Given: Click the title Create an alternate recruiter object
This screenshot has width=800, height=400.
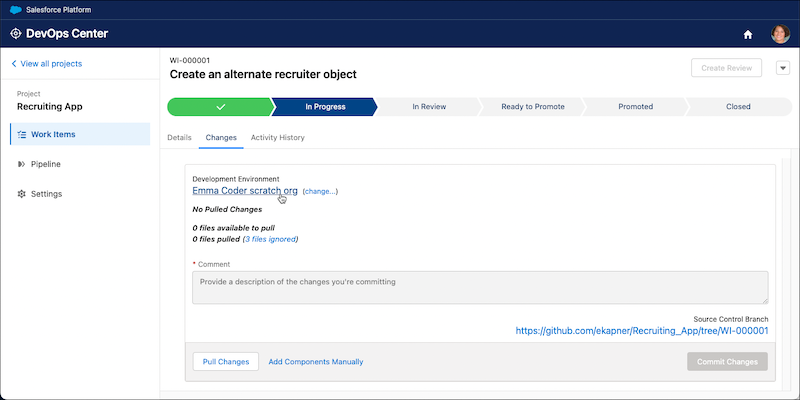Looking at the screenshot, I should coord(263,74).
